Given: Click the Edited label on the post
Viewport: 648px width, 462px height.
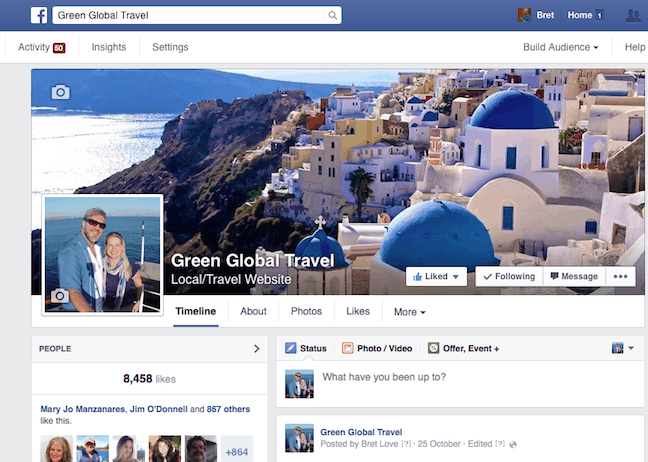Looking at the screenshot, I should tap(480, 444).
